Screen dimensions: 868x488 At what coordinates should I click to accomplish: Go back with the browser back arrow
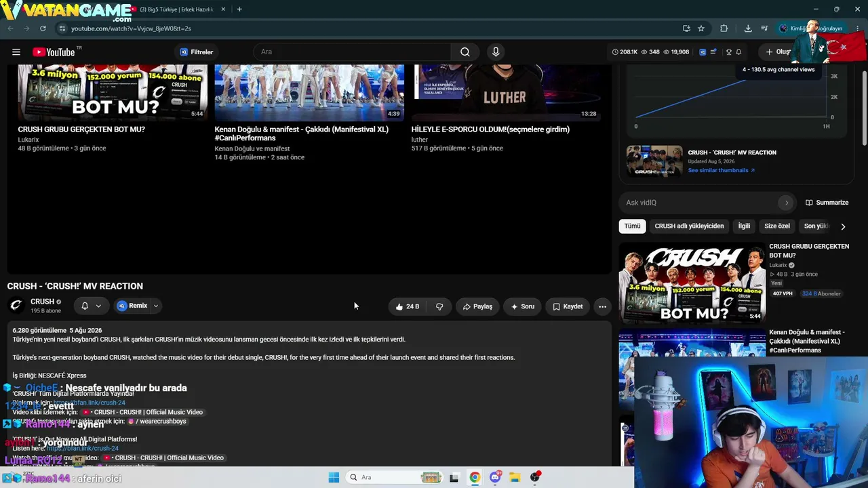point(10,28)
